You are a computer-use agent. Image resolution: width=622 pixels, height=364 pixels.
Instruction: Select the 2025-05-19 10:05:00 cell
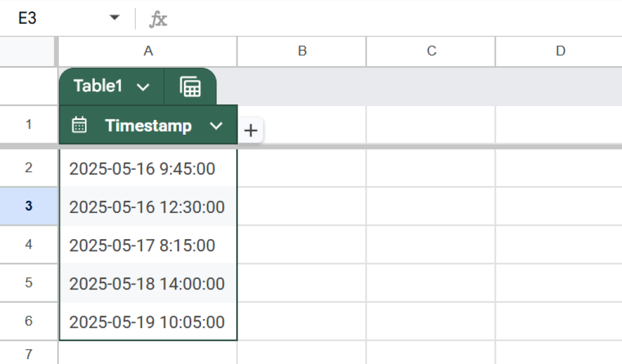pos(148,322)
